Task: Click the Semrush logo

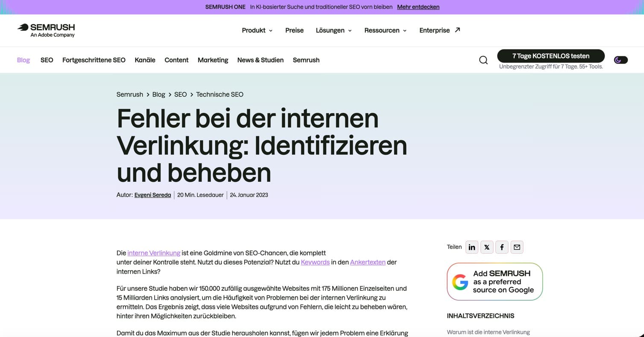Action: tap(46, 30)
